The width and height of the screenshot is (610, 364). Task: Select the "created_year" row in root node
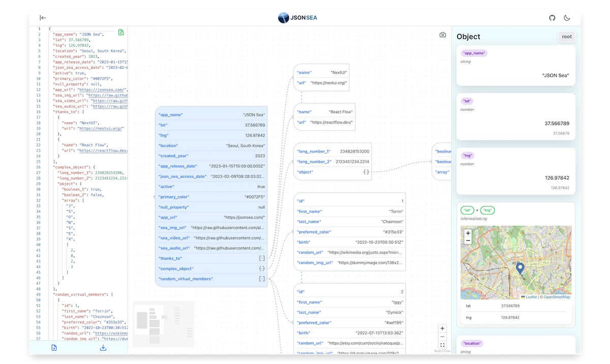click(x=211, y=156)
